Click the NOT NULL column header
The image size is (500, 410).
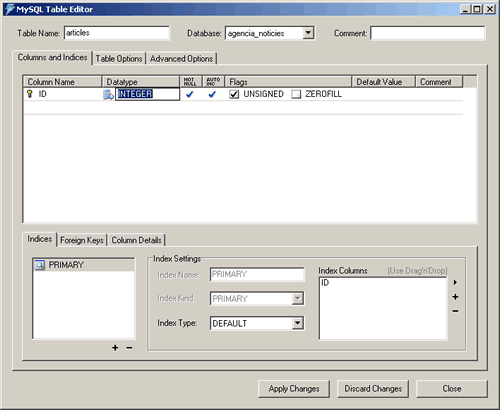pyautogui.click(x=191, y=82)
